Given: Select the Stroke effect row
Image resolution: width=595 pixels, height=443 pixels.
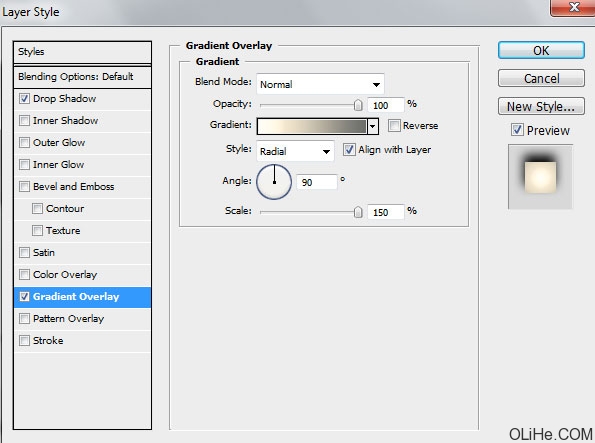Looking at the screenshot, I should tap(82, 341).
